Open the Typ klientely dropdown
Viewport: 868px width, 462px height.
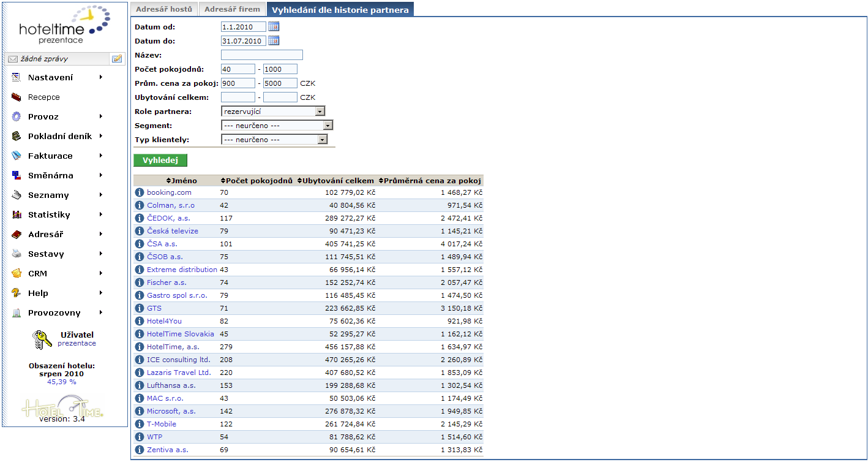pyautogui.click(x=274, y=139)
